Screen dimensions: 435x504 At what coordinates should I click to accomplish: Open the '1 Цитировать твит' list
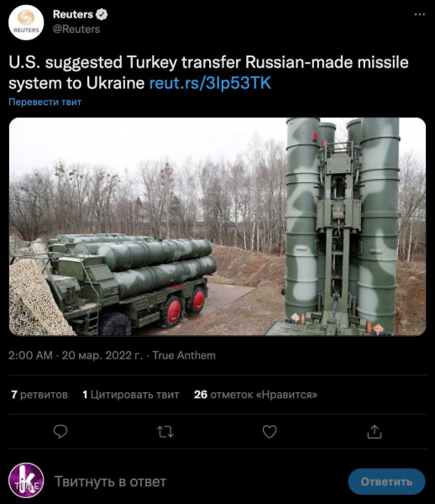[x=131, y=395]
